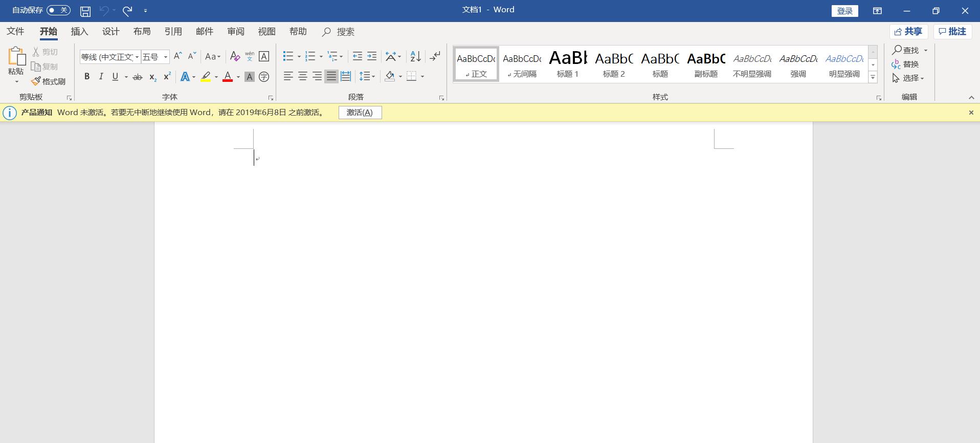Open the numbering list dropdown arrow
Viewport: 980px width, 443px height.
point(321,56)
